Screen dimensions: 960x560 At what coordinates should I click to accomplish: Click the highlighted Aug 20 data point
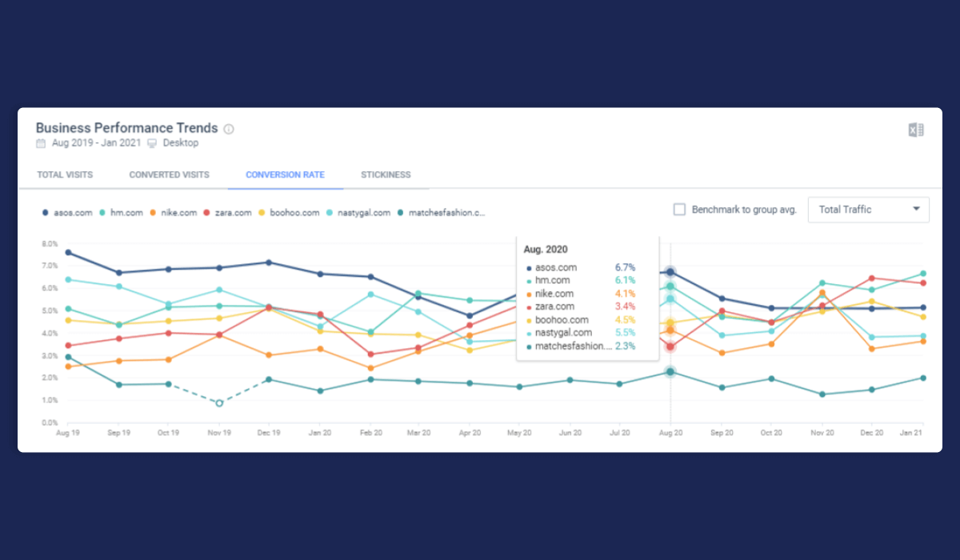pyautogui.click(x=670, y=272)
